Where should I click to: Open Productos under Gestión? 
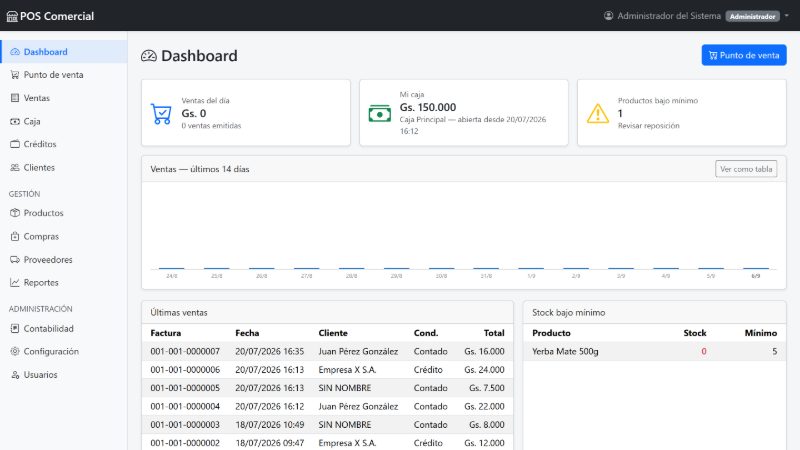(x=64, y=213)
